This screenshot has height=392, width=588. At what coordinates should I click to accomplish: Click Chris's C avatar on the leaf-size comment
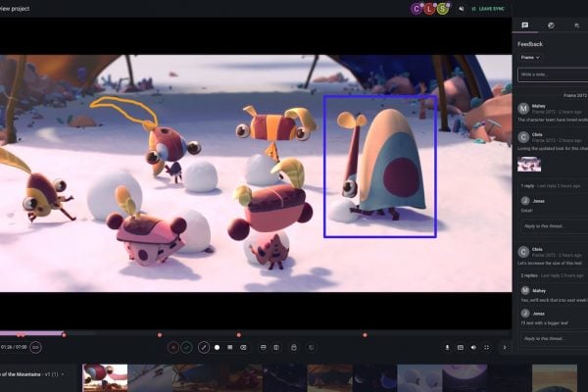(523, 252)
